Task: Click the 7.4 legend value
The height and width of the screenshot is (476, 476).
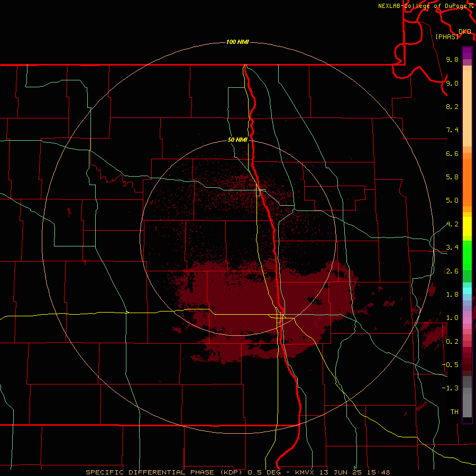Action: tap(452, 130)
